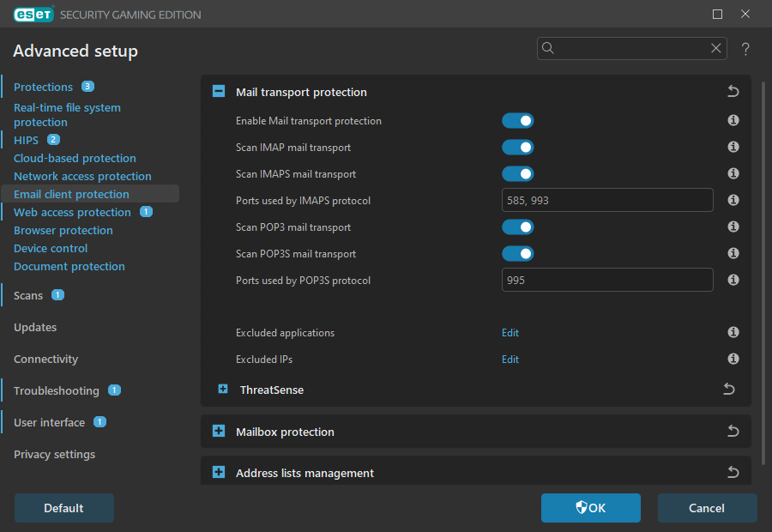The height and width of the screenshot is (532, 772).
Task: Open info icon for Excluded applications
Action: [733, 332]
